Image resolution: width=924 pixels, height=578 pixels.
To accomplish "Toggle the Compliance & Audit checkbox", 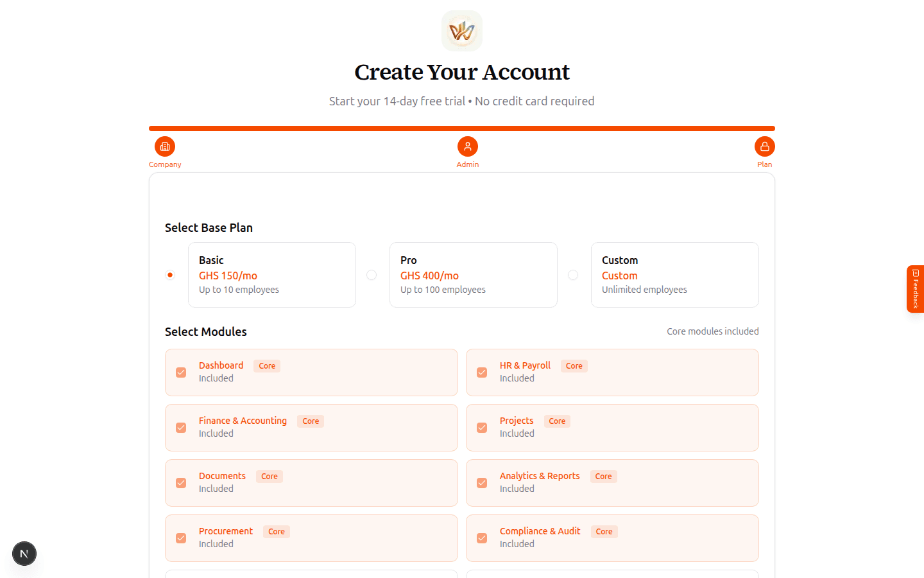I will (482, 538).
